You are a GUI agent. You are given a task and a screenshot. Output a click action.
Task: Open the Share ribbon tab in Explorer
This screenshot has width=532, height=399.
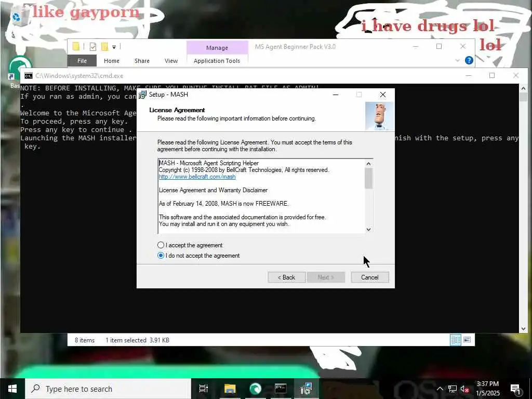tap(142, 61)
